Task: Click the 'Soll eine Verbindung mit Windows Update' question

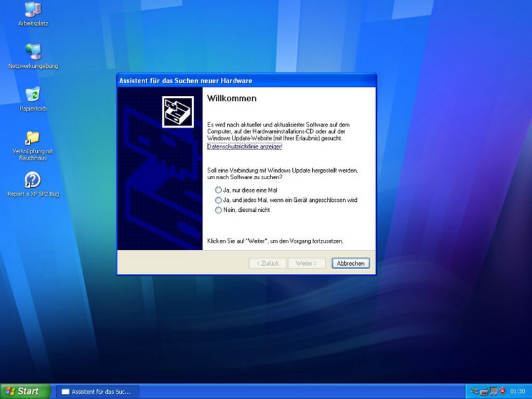Action: pyautogui.click(x=282, y=174)
